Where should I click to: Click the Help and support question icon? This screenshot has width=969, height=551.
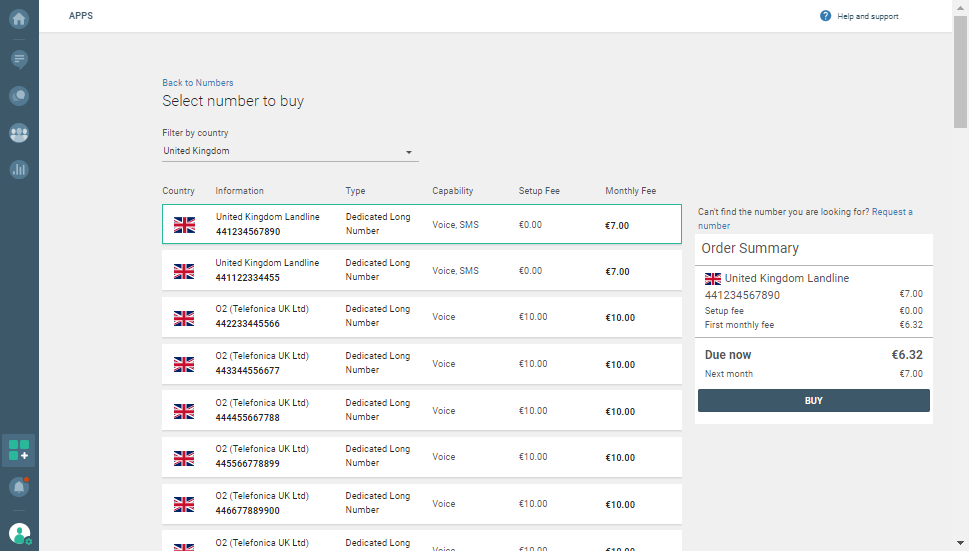coord(825,16)
